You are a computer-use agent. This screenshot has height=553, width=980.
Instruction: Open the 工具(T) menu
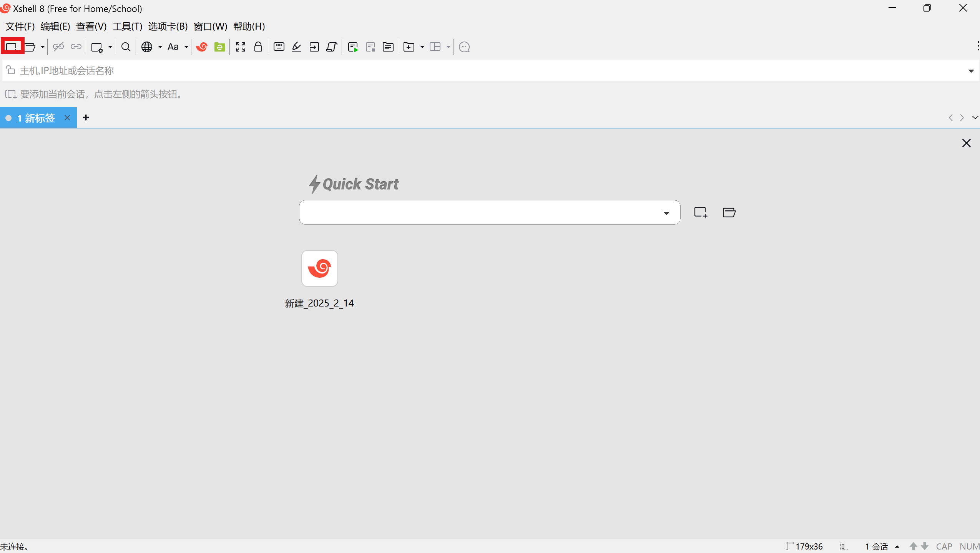(127, 27)
